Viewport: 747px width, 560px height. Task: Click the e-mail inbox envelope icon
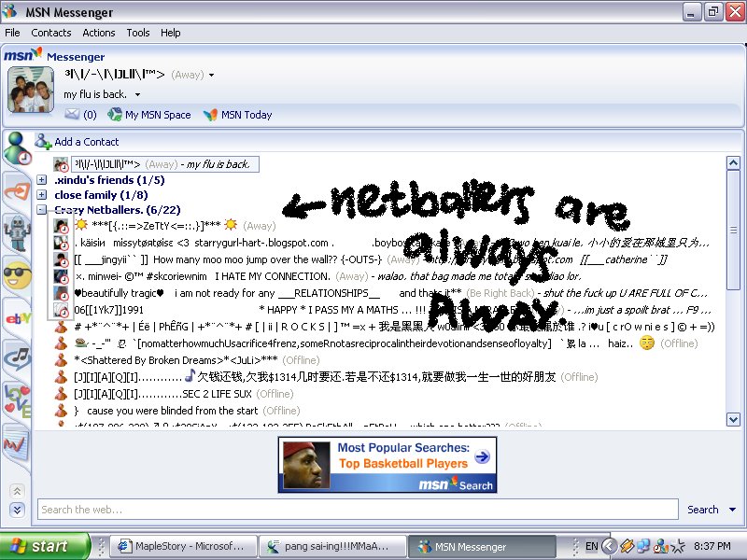pos(72,114)
